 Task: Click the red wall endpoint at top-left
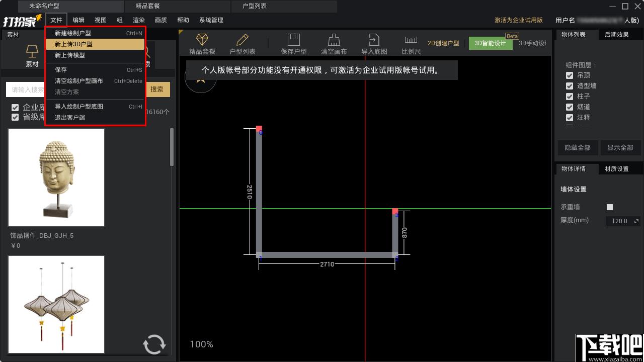click(259, 129)
